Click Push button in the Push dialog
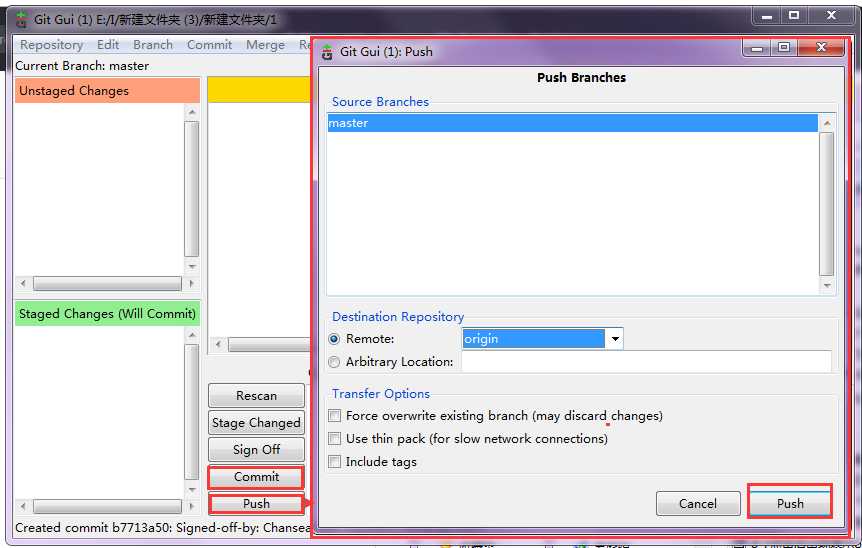This screenshot has height=548, width=862. (x=790, y=503)
